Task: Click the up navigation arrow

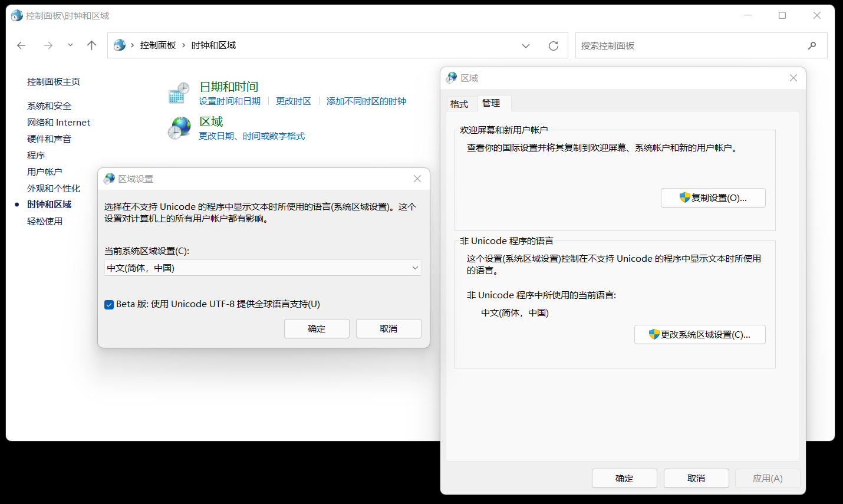Action: [x=91, y=45]
